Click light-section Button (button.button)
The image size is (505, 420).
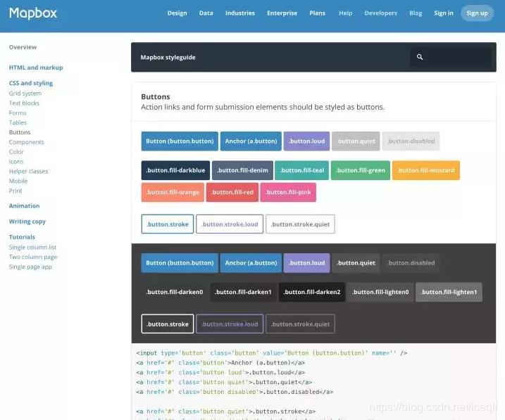(x=180, y=141)
